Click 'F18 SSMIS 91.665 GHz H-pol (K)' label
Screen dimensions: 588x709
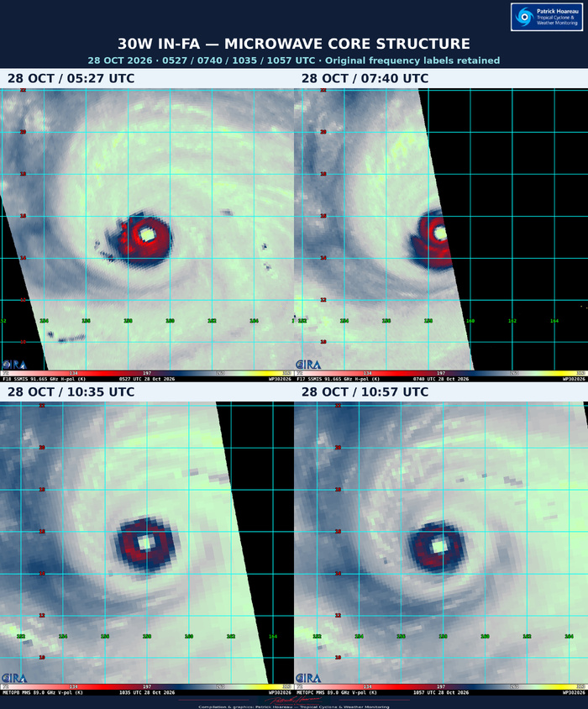point(44,379)
